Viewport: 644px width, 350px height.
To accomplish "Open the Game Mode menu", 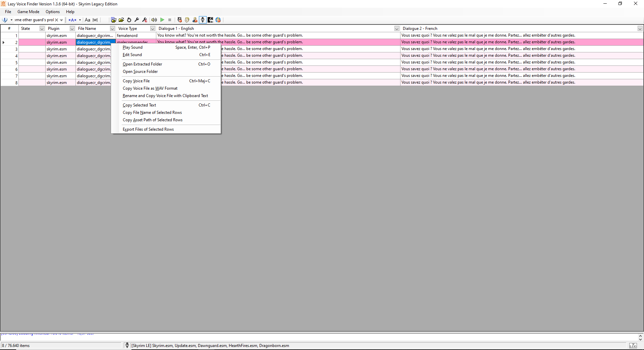I will 29,12.
